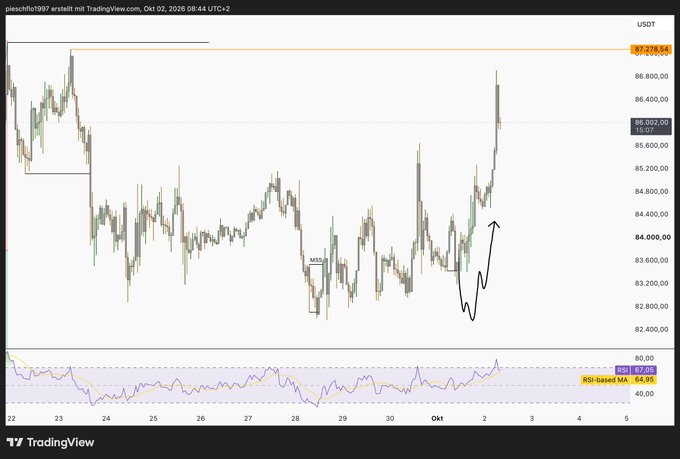Click the 40,00 RSI scale value

pos(644,394)
